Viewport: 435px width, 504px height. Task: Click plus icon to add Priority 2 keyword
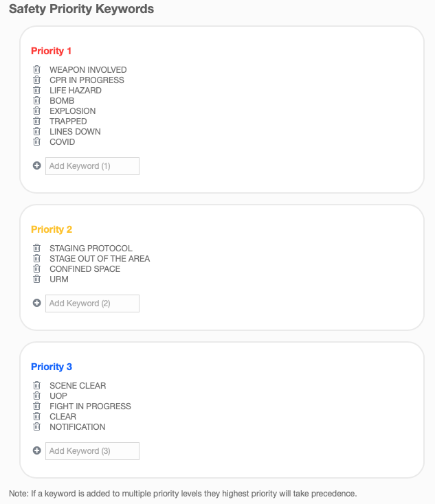click(37, 303)
